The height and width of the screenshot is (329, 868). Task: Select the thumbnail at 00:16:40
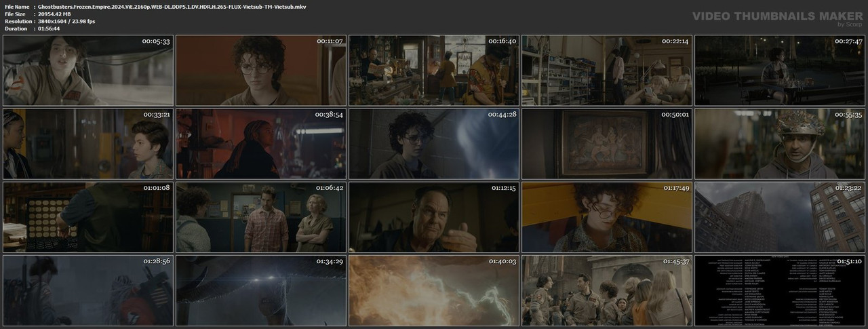coord(433,71)
